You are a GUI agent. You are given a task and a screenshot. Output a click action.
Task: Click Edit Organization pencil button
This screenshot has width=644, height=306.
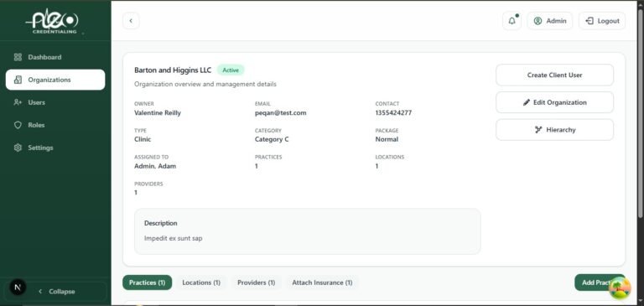tap(554, 102)
